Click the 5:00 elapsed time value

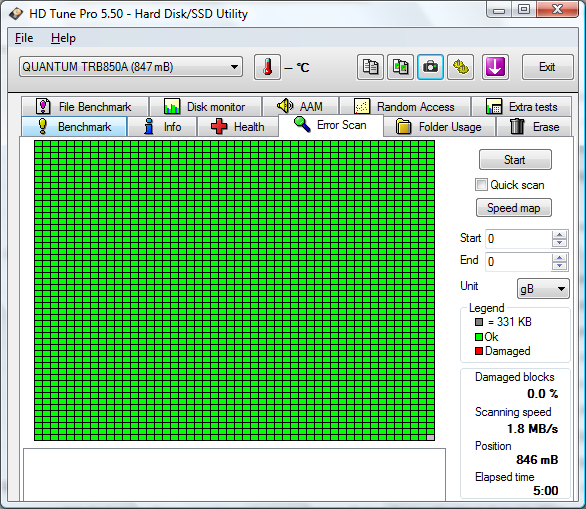coord(546,490)
